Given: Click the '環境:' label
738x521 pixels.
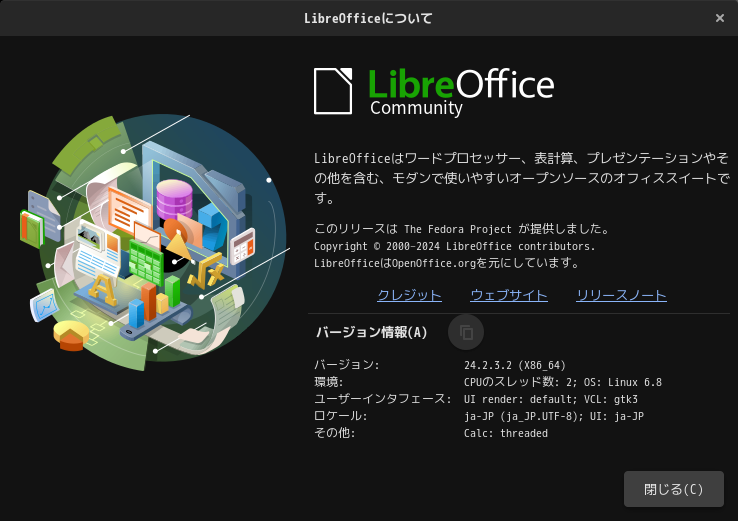Looking at the screenshot, I should click(329, 382).
